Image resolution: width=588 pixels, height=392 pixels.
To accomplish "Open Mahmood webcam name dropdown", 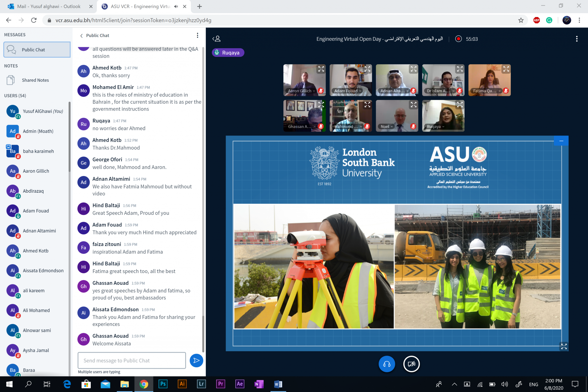I will click(x=348, y=126).
